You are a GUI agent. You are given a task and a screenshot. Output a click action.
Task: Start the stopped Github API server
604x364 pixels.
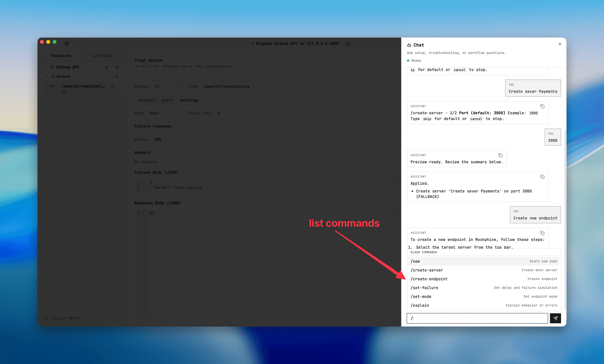348,43
